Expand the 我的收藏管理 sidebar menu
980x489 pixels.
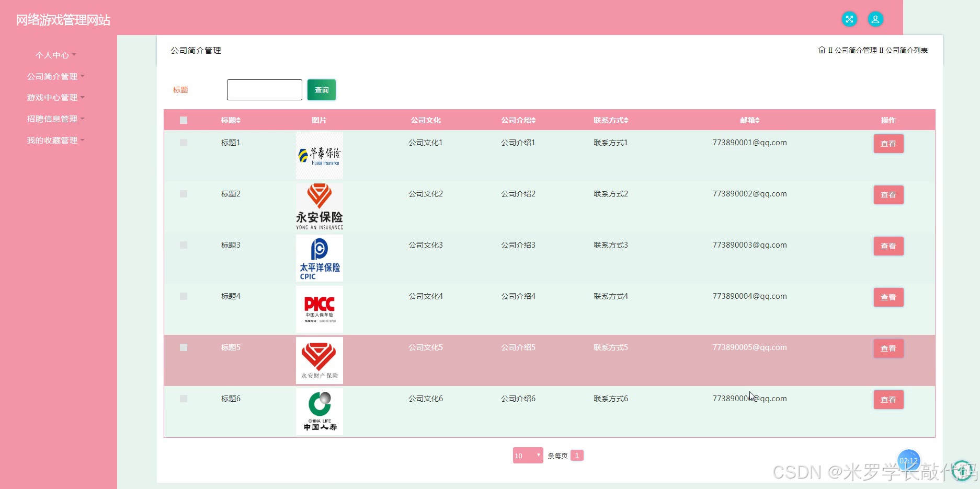56,140
